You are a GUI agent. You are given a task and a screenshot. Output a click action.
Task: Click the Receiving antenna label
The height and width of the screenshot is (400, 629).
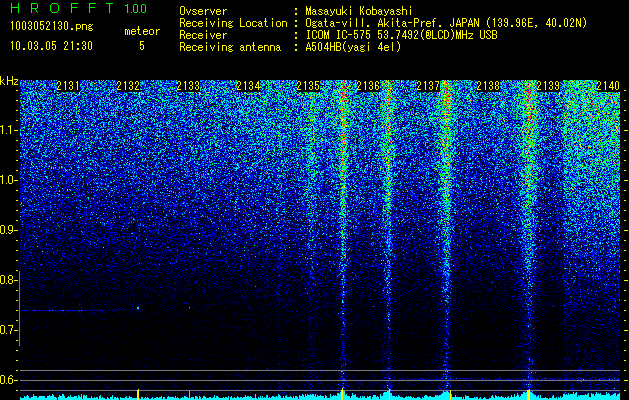coord(230,47)
